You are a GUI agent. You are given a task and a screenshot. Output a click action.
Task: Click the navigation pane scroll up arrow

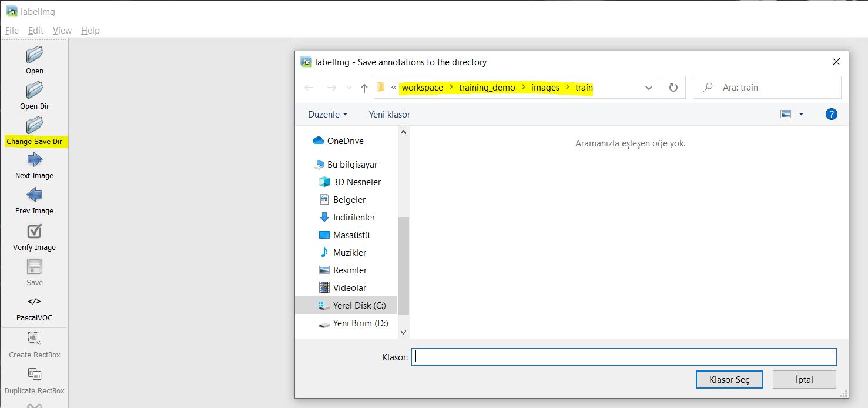403,132
